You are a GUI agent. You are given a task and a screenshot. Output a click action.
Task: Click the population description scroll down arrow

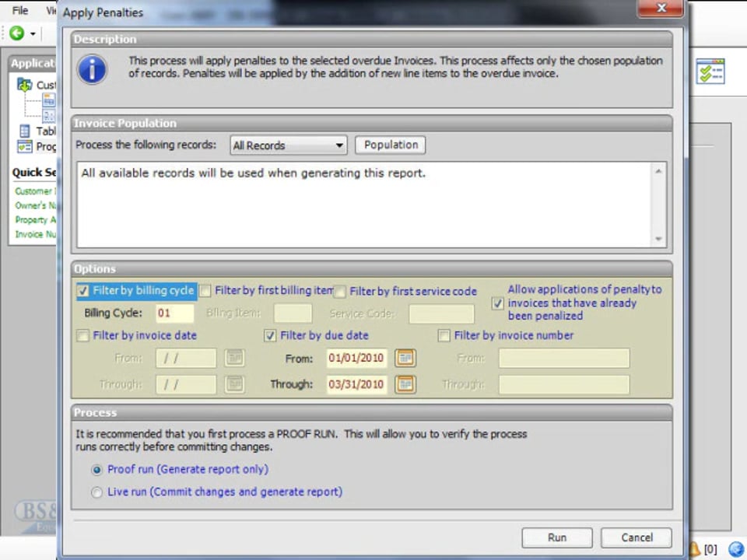(x=658, y=239)
